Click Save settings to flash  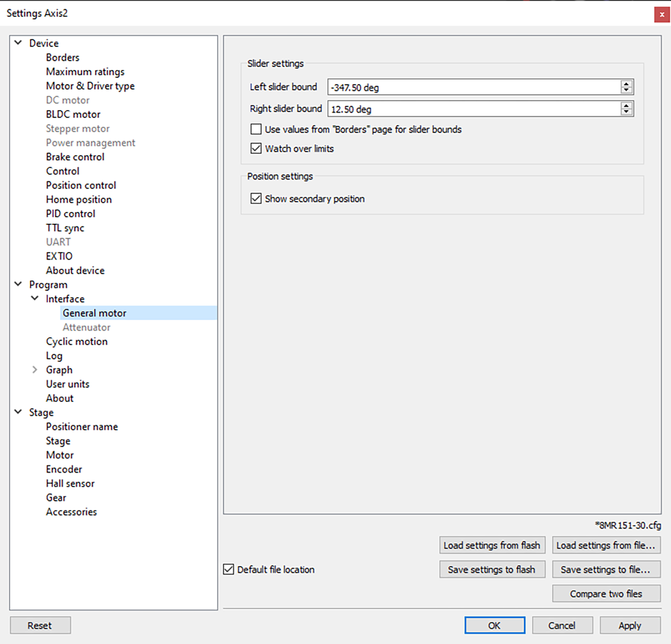click(492, 570)
